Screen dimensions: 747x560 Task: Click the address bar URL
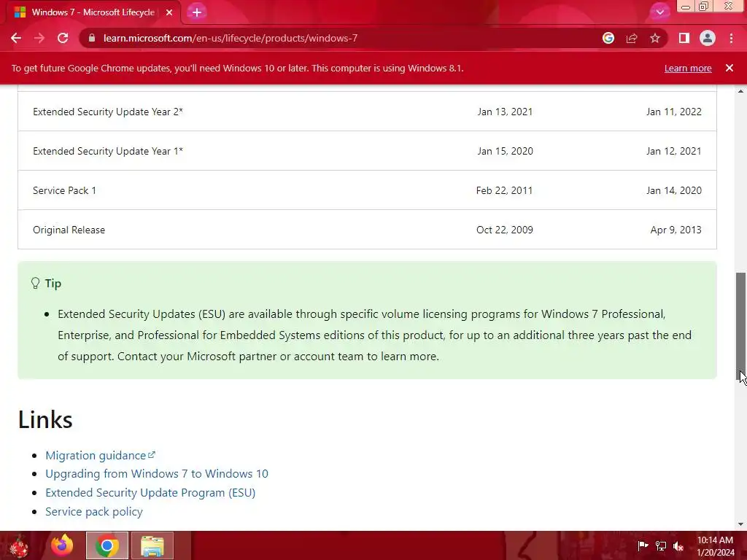pos(230,38)
